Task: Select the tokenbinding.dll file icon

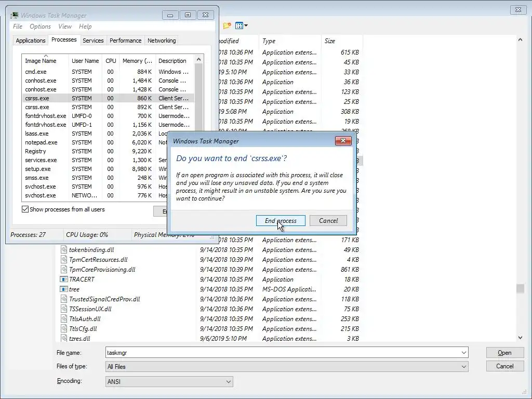Action: [x=64, y=250]
